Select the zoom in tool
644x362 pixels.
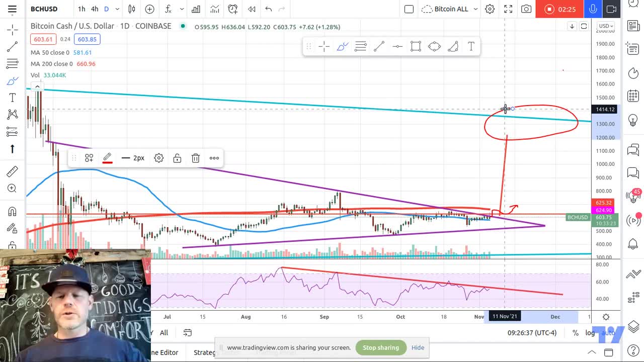tap(13, 189)
